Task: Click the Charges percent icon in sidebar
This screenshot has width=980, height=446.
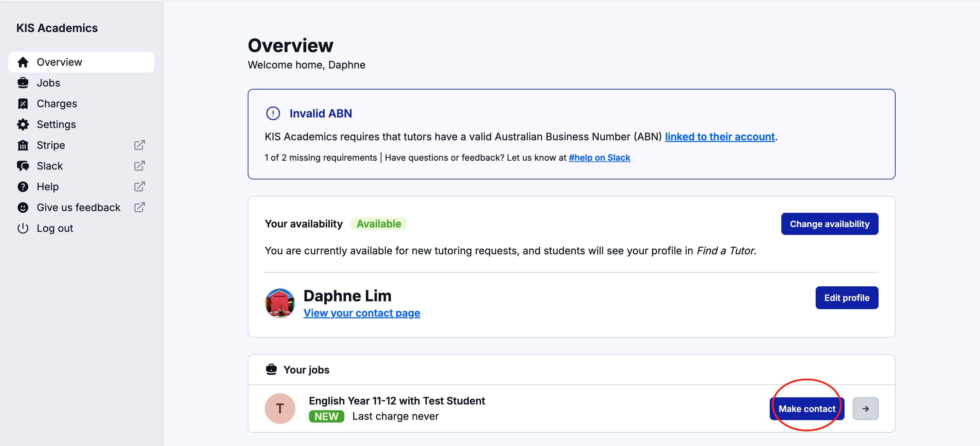Action: pos(23,103)
